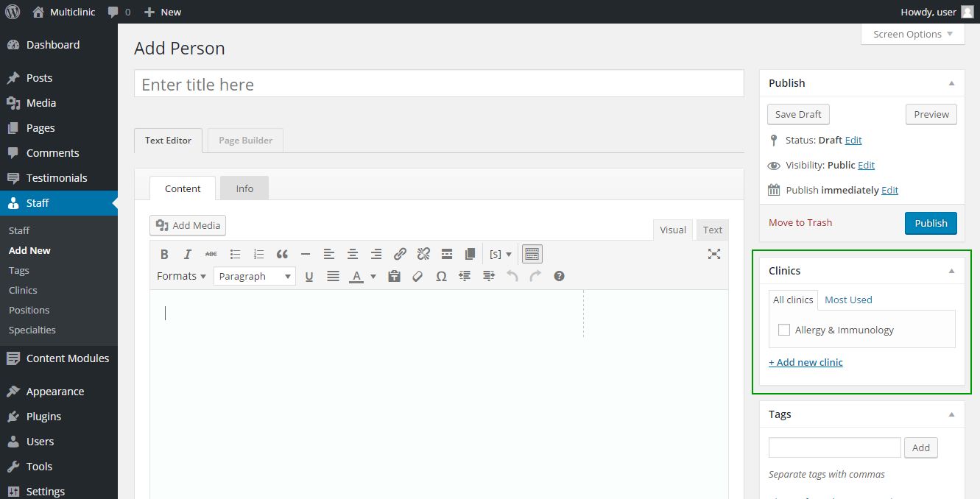The image size is (980, 499).
Task: Click the page break (copy pages) icon
Action: point(470,254)
